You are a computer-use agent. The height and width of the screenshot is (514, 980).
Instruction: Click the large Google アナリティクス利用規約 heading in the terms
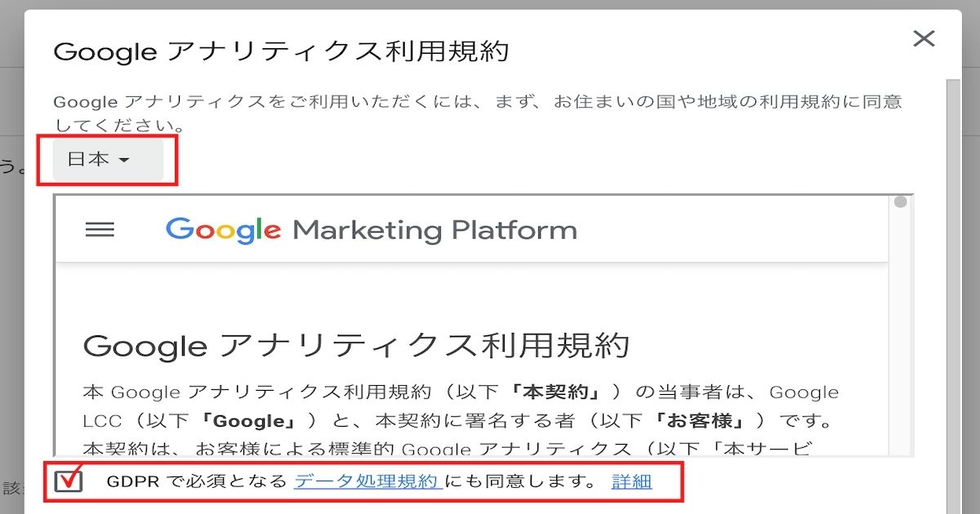click(x=356, y=345)
